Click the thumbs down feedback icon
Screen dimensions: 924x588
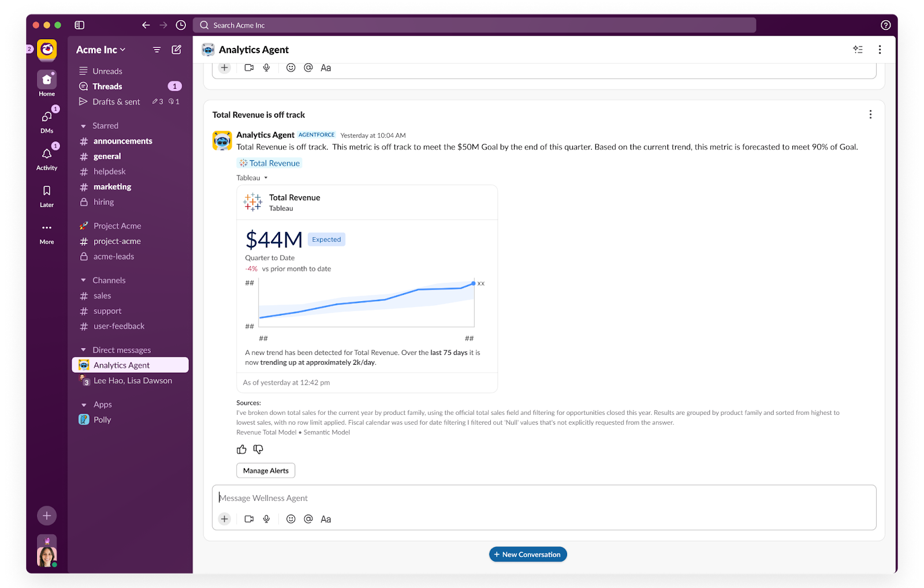pos(258,450)
